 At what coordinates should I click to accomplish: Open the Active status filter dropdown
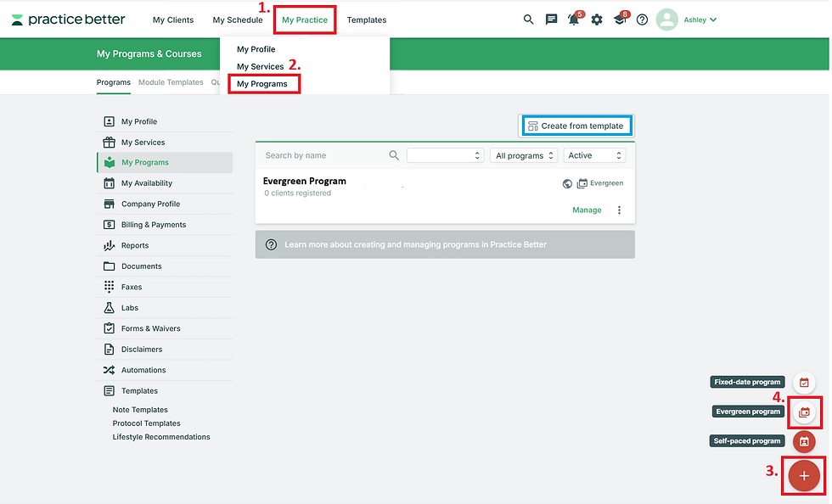click(592, 155)
